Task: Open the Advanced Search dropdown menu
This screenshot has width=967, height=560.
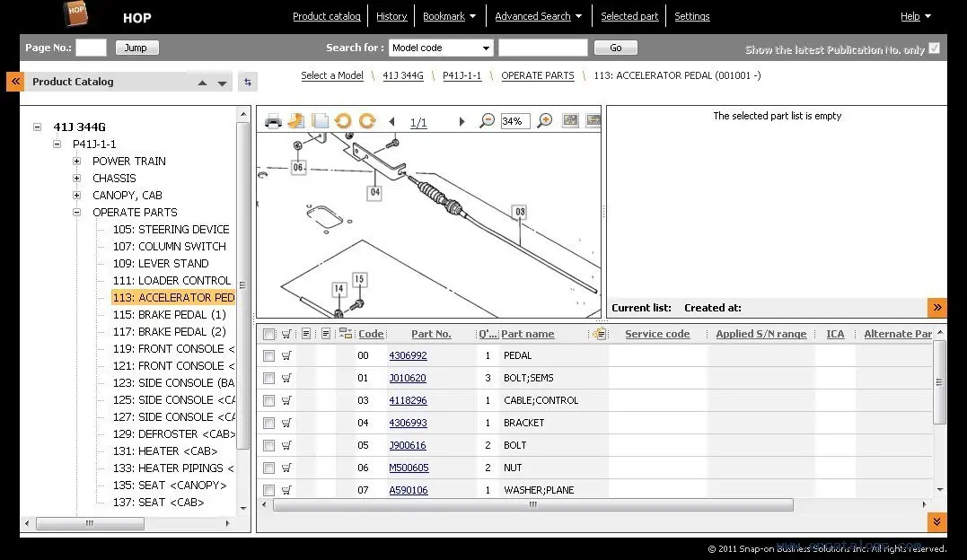Action: click(x=539, y=17)
